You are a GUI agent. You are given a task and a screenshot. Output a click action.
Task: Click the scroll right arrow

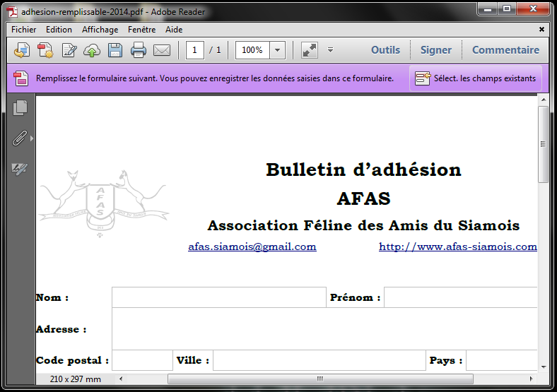(531, 379)
